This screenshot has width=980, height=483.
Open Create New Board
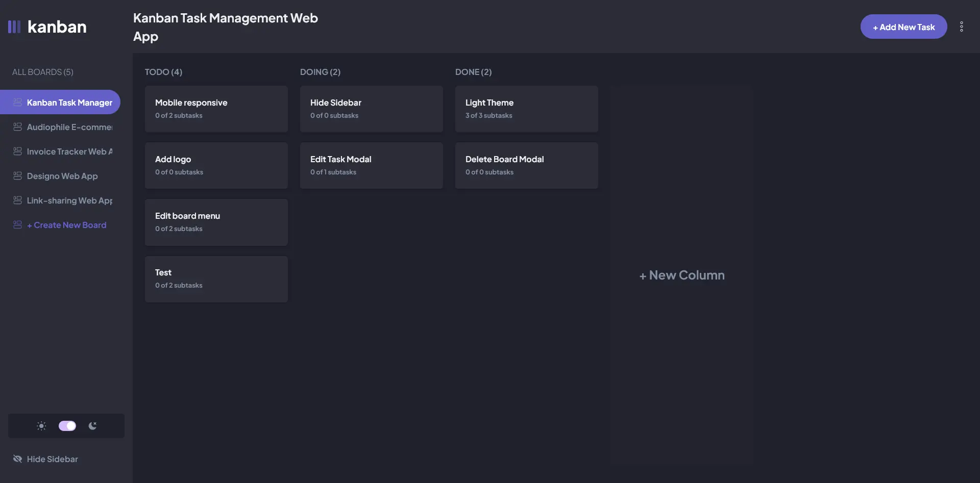tap(67, 224)
